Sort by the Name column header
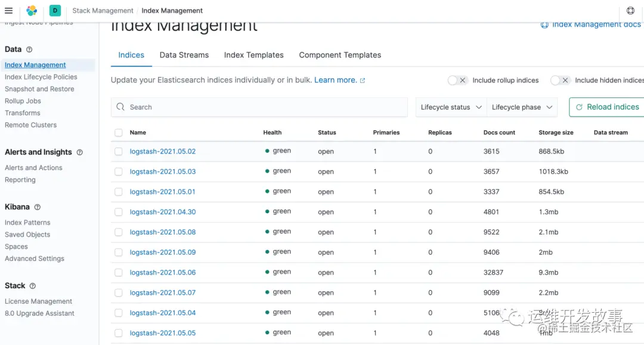644x345 pixels. click(138, 133)
